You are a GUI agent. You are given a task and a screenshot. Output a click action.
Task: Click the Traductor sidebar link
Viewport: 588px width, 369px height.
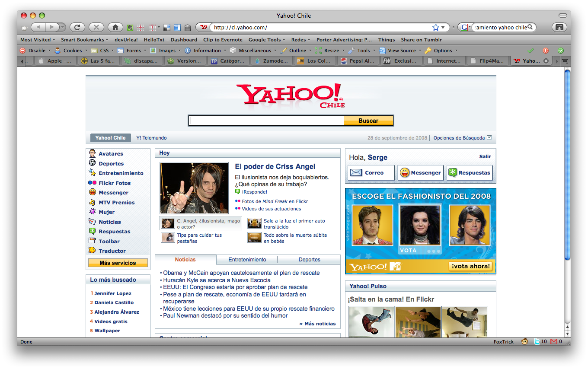pyautogui.click(x=112, y=251)
